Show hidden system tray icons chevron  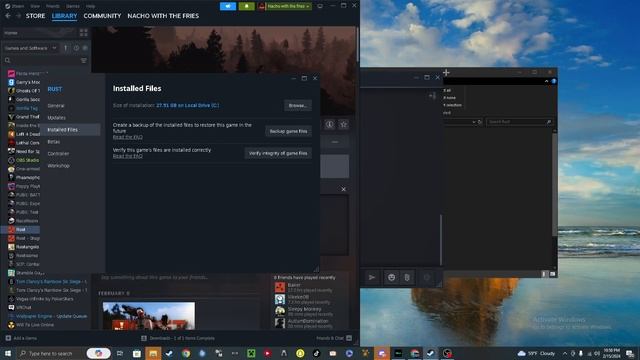click(x=565, y=353)
